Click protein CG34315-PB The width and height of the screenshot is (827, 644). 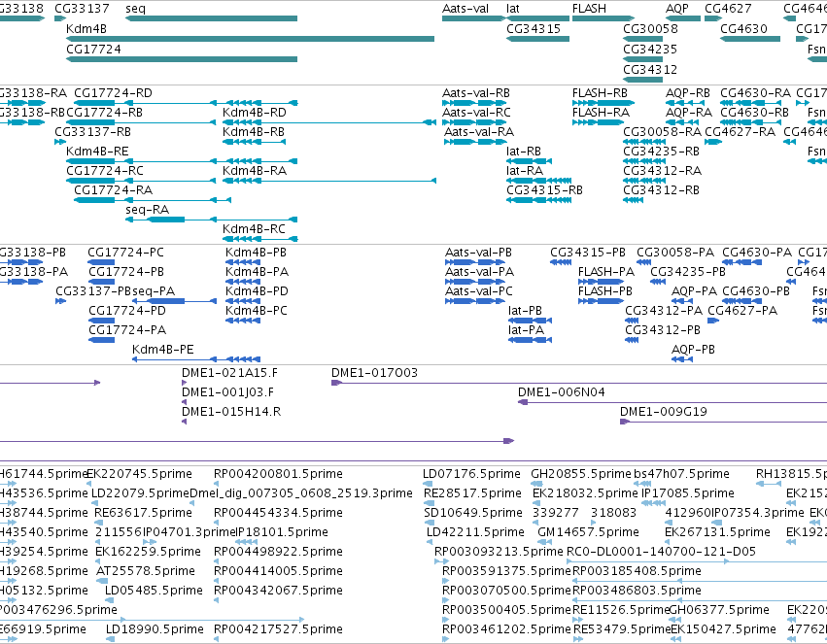click(x=561, y=262)
